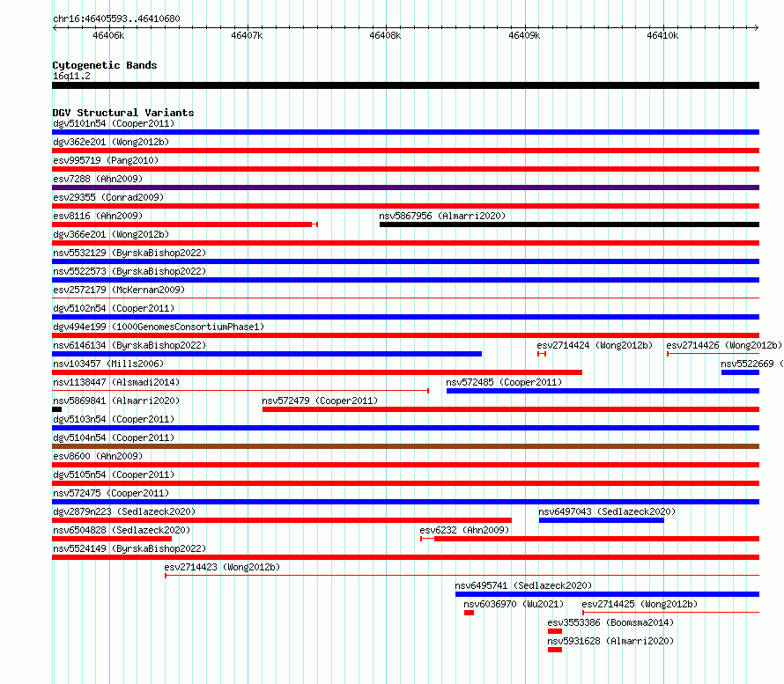Image resolution: width=784 pixels, height=684 pixels.
Task: Click dgv494e199 (1000GenomesConsortiumPhase1) label
Action: pos(159,327)
